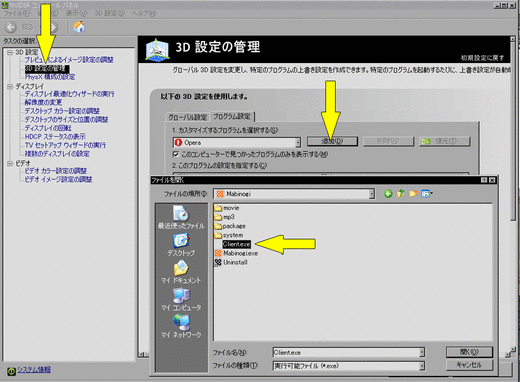This screenshot has height=382, width=520.
Task: Open the Mabinogi file location dropdown
Action: (x=372, y=194)
